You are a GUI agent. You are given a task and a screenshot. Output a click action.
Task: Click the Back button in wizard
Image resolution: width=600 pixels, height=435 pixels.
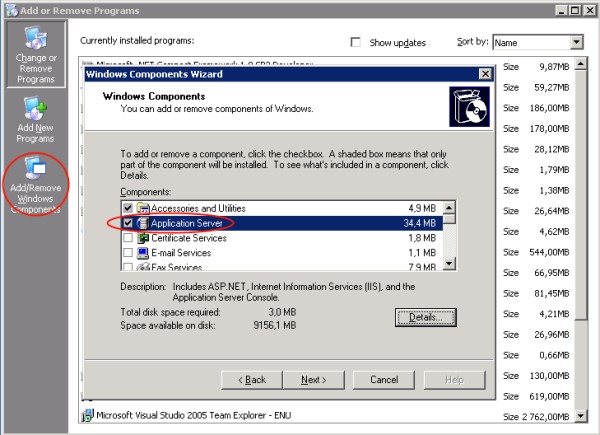pyautogui.click(x=252, y=380)
